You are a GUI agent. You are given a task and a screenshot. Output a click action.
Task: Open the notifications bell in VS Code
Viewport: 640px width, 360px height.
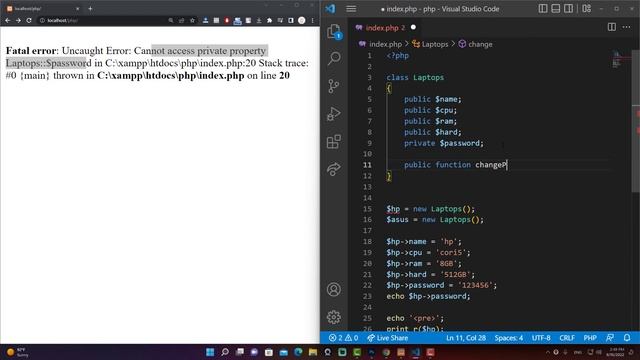click(627, 338)
